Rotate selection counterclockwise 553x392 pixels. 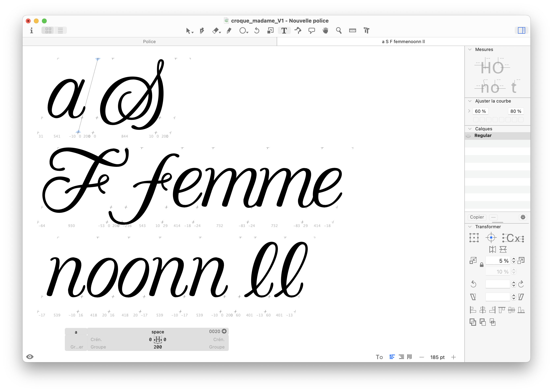[x=473, y=284]
